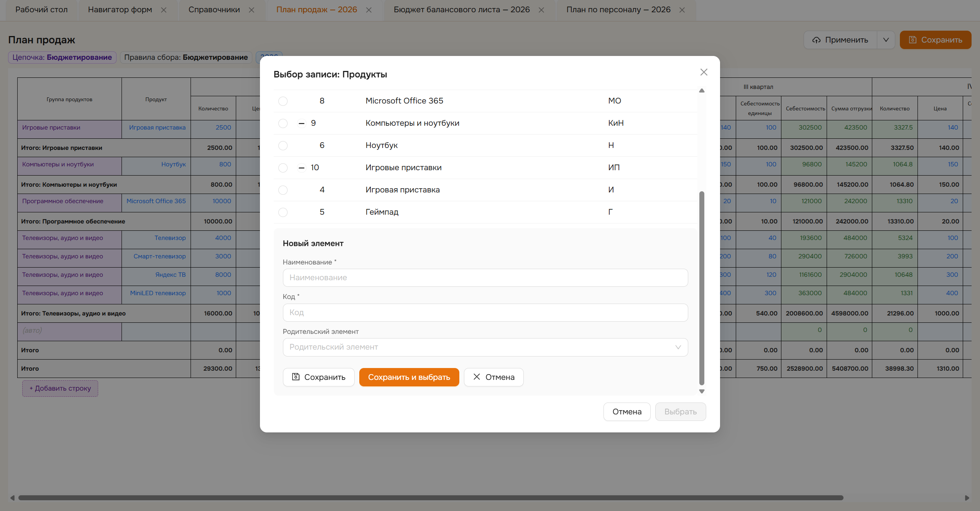Click Отмена at dialog bottom

(627, 412)
